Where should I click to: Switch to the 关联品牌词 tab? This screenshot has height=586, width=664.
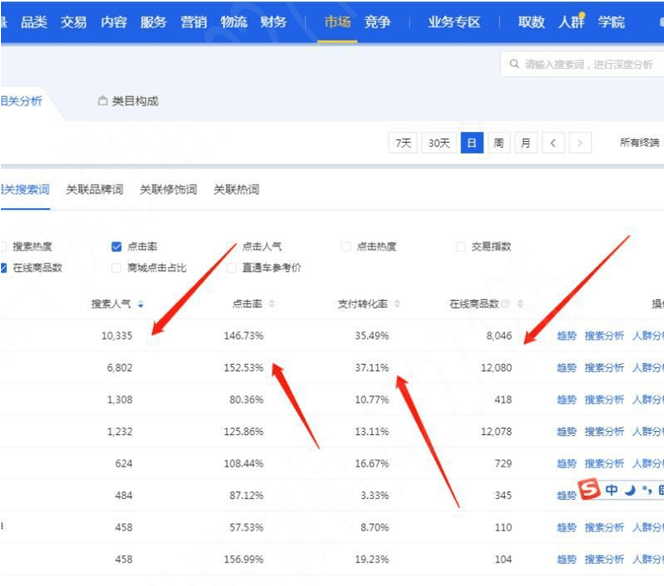click(95, 189)
